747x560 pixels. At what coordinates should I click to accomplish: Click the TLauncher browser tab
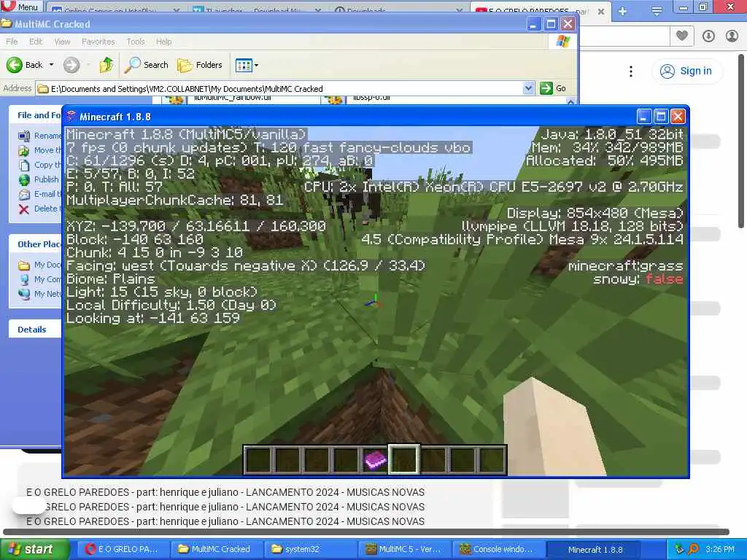(258, 10)
